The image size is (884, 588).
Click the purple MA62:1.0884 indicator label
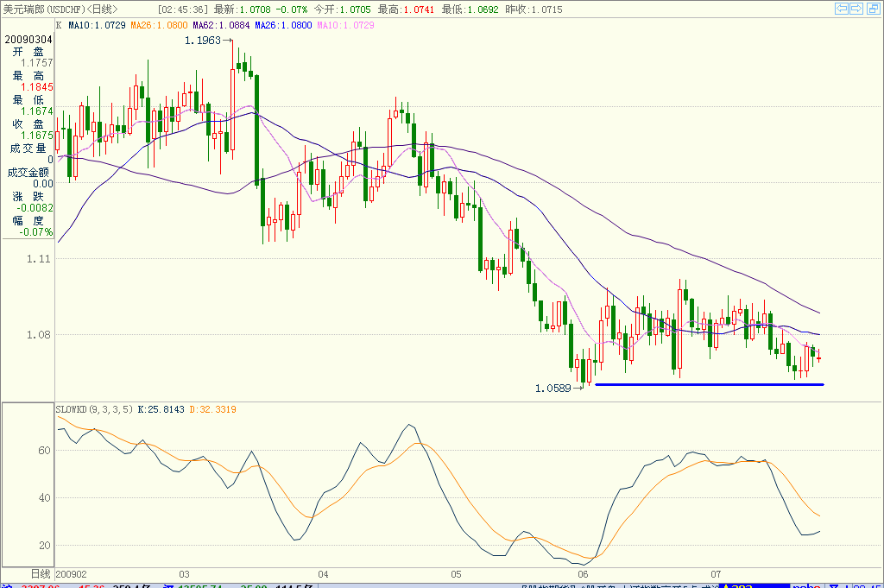pos(221,25)
